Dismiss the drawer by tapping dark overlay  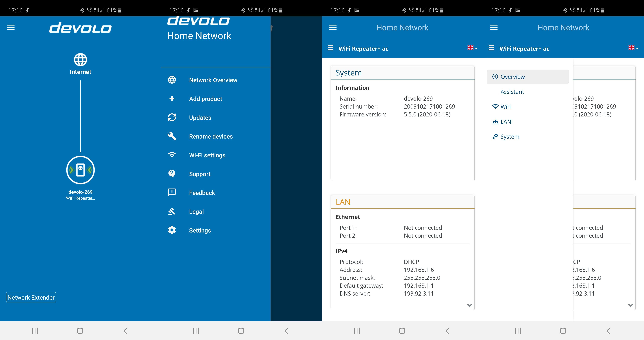(x=296, y=169)
